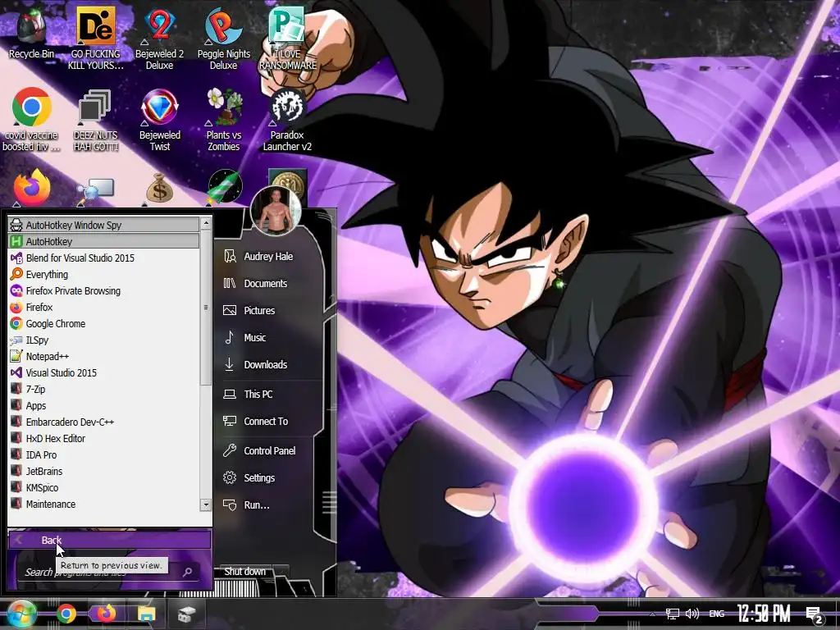840x630 pixels.
Task: Open the volume speaker tray icon
Action: coord(692,614)
